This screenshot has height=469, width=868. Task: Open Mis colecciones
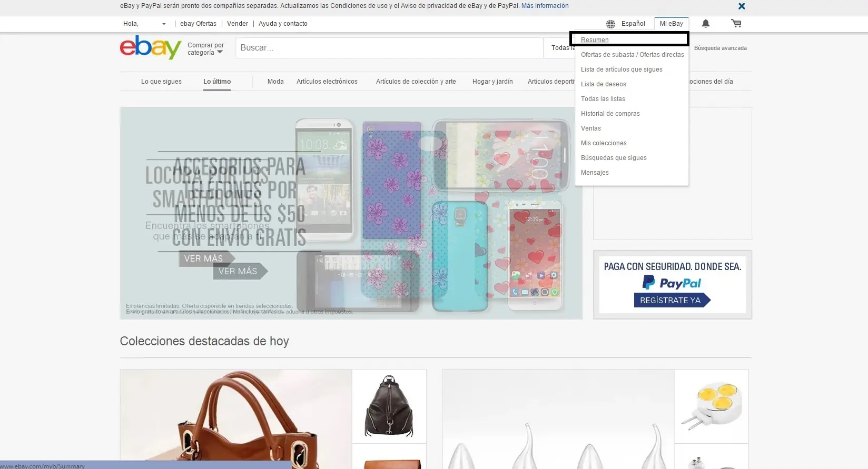tap(604, 143)
